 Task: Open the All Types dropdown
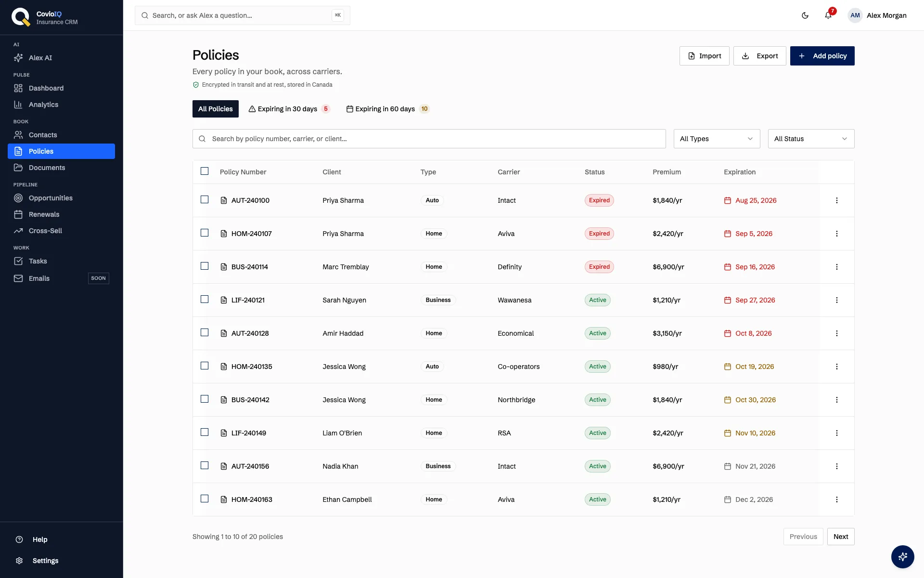click(x=717, y=139)
